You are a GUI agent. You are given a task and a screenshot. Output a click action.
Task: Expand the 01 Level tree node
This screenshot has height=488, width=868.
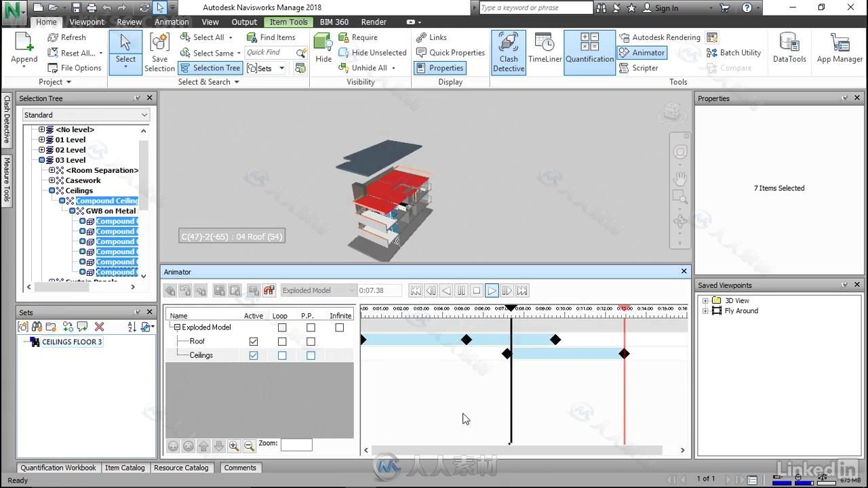[41, 140]
